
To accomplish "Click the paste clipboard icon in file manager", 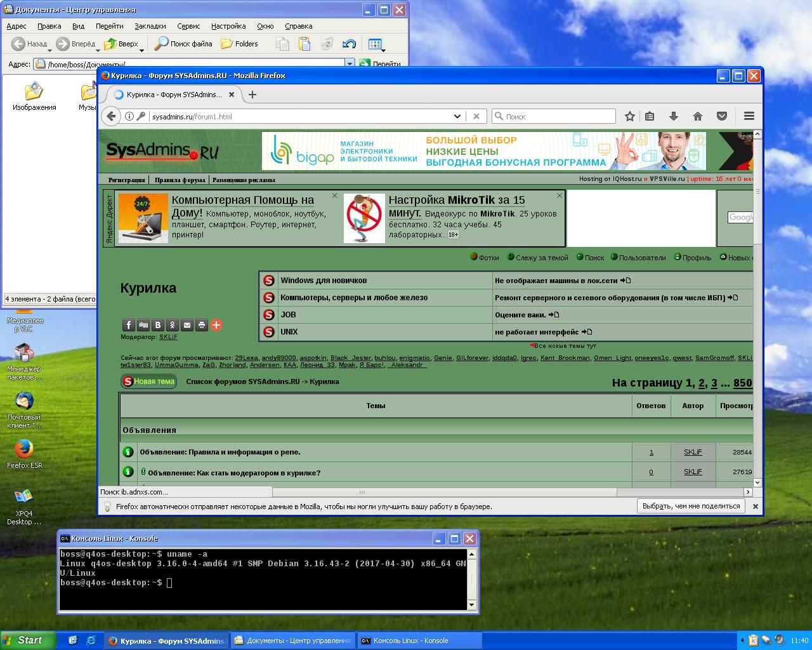I will [x=304, y=44].
